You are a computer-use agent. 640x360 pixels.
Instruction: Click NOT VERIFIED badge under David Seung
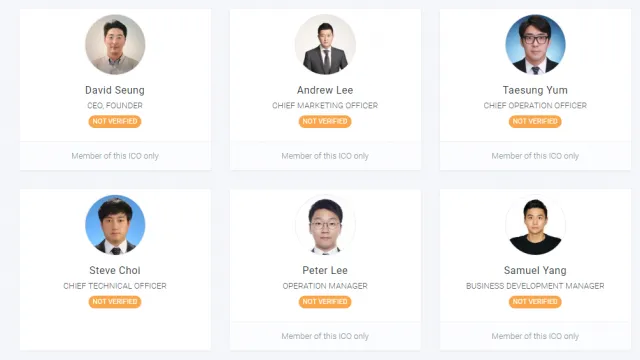click(x=115, y=121)
